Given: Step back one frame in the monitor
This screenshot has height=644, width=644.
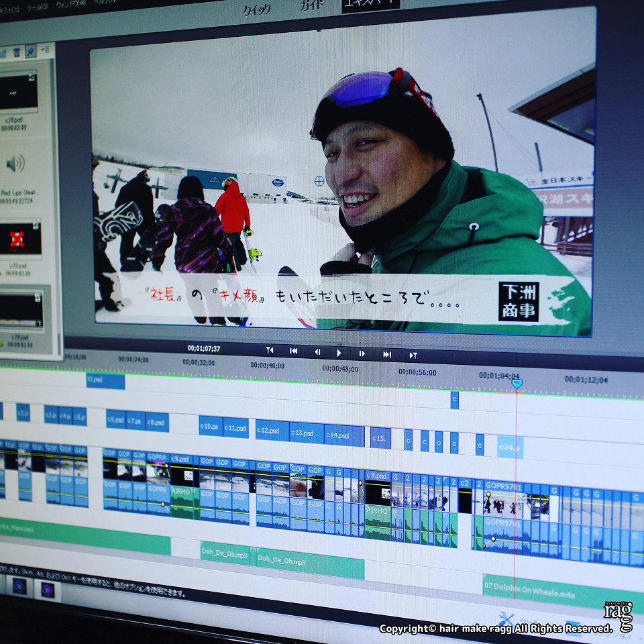Looking at the screenshot, I should 317,352.
